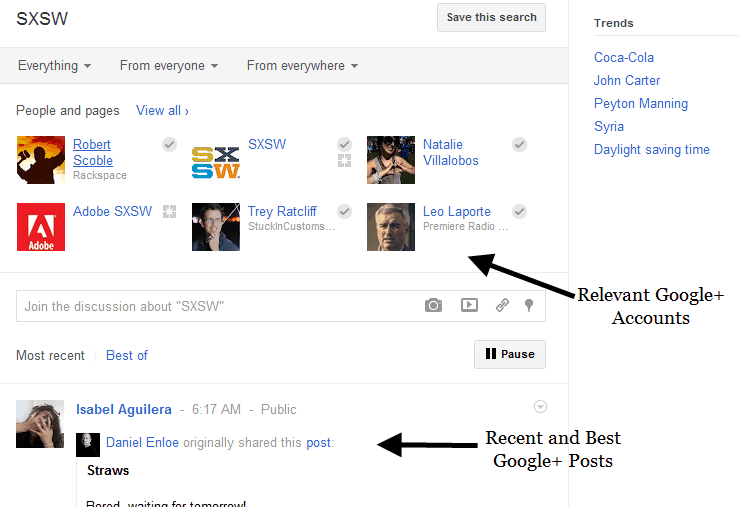Switch to the Best of tab

(x=127, y=355)
